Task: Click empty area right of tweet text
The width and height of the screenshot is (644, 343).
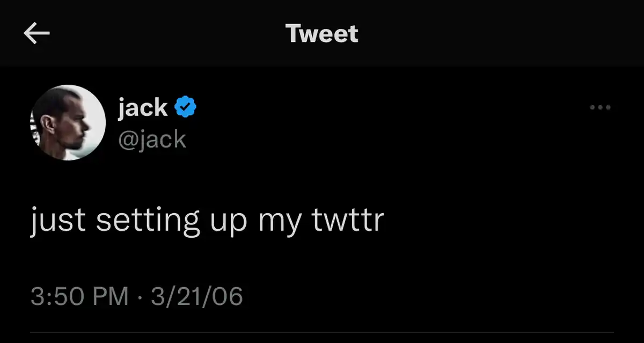Action: point(510,220)
